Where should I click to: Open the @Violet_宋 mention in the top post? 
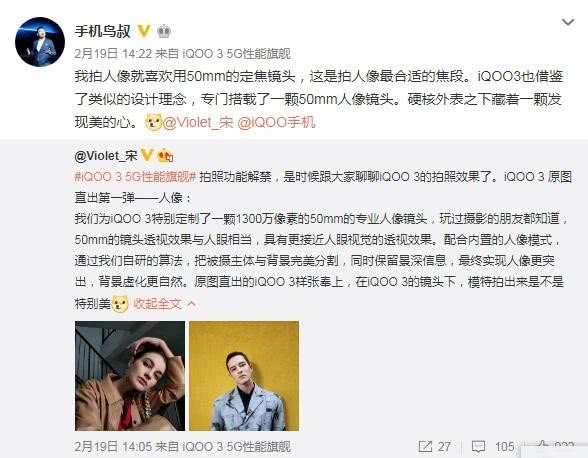pos(198,122)
